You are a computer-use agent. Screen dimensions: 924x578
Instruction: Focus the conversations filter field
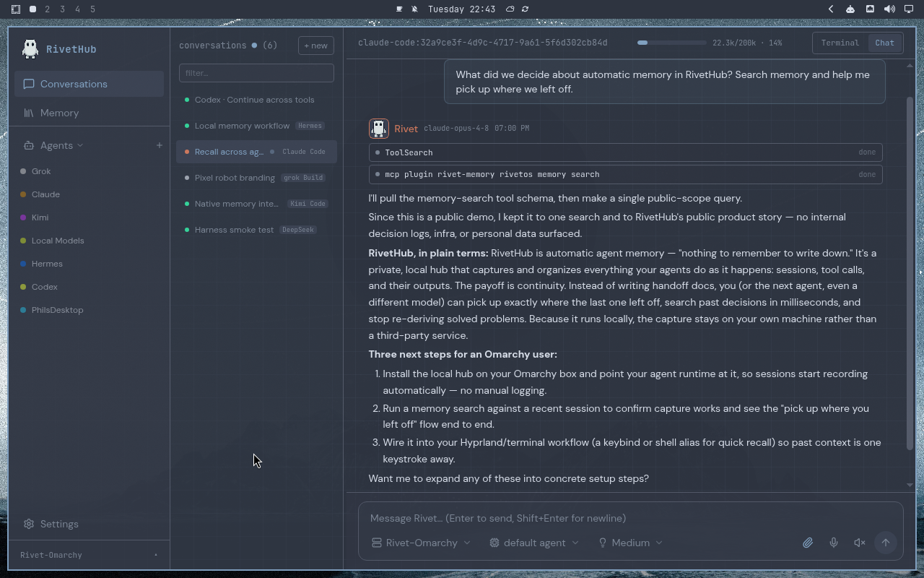[256, 73]
